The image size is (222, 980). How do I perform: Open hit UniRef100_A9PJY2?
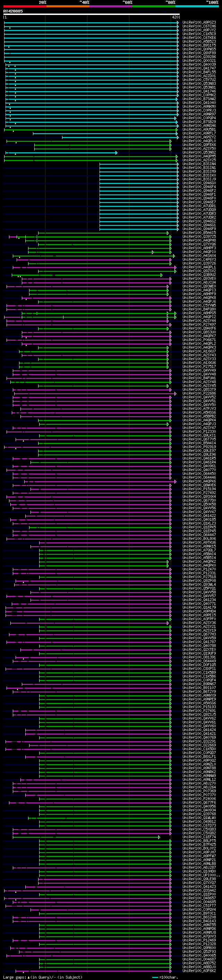[199, 30]
